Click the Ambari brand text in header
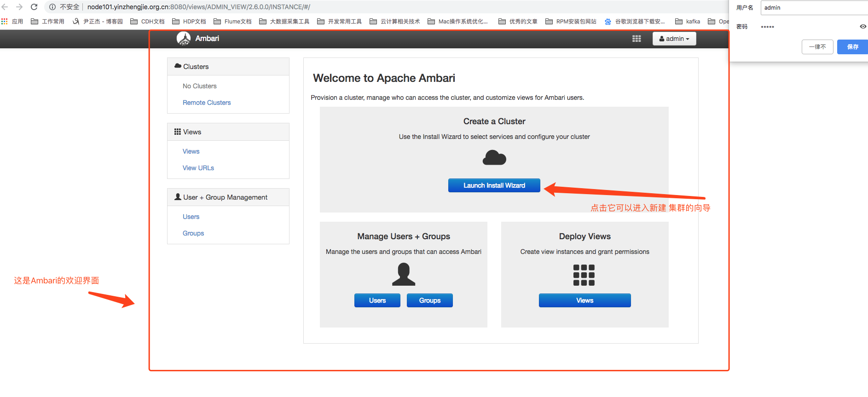 pyautogui.click(x=207, y=39)
